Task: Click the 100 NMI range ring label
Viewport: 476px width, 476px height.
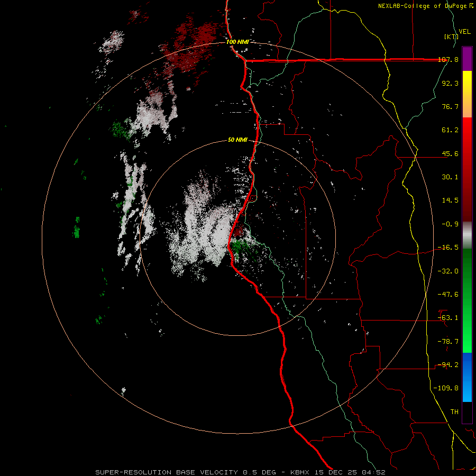Action: pos(237,42)
